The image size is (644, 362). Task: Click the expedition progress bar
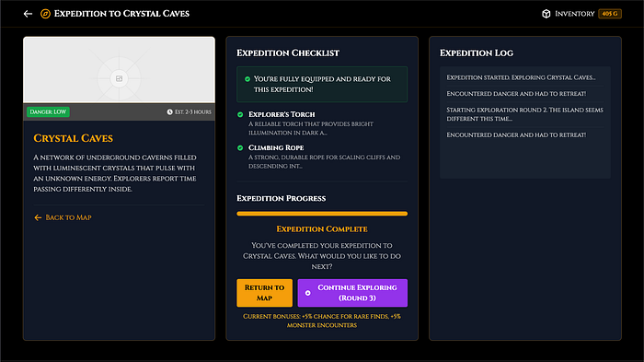(322, 214)
